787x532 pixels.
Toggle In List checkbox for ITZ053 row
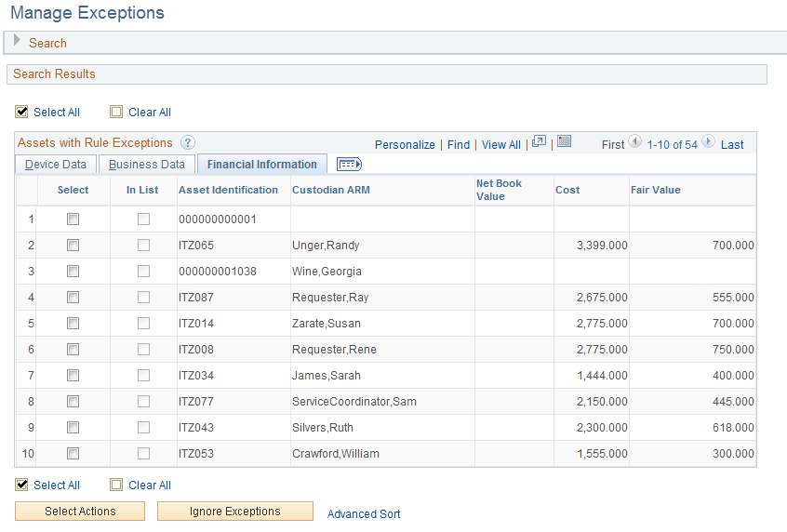click(144, 454)
